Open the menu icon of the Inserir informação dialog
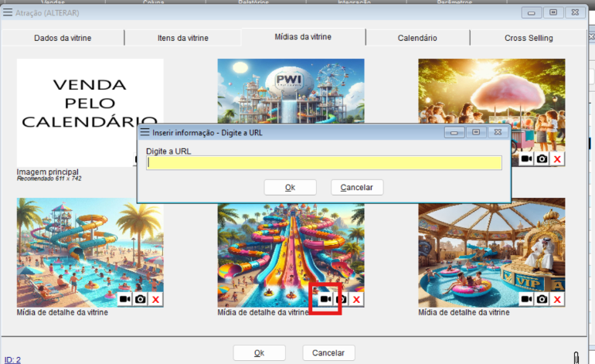 coord(144,132)
